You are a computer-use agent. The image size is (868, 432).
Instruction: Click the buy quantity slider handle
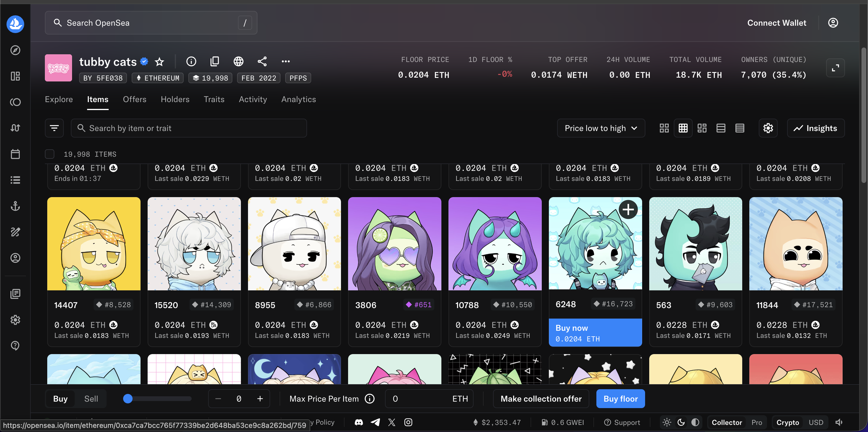coord(128,399)
